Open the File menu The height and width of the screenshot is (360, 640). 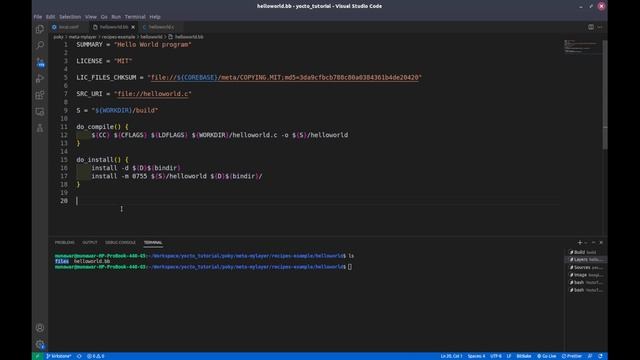tap(38, 17)
